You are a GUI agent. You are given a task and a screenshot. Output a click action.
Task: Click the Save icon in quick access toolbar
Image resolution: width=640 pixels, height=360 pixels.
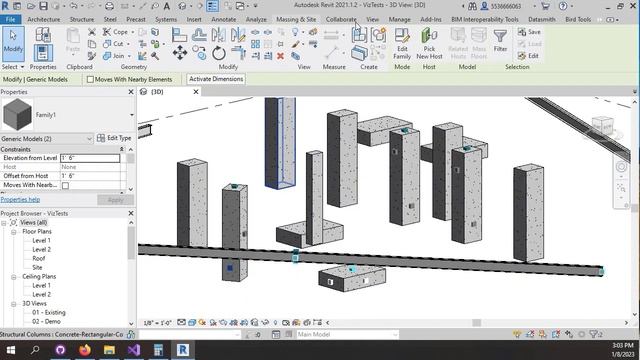pos(43,6)
